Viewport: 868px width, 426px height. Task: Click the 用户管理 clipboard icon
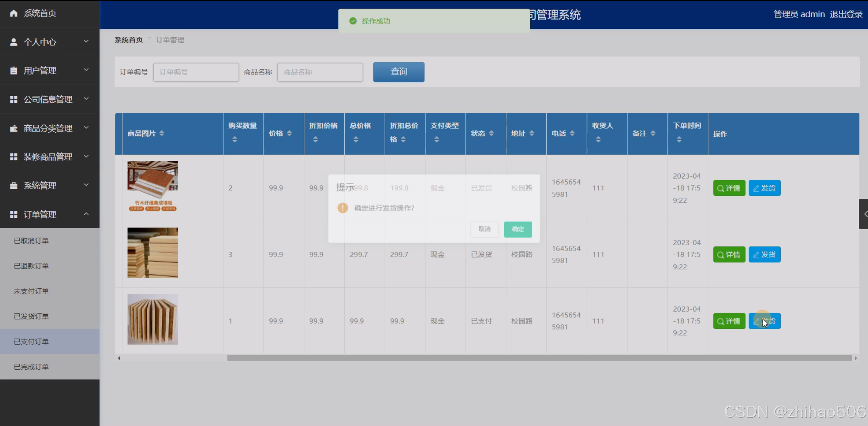click(13, 70)
